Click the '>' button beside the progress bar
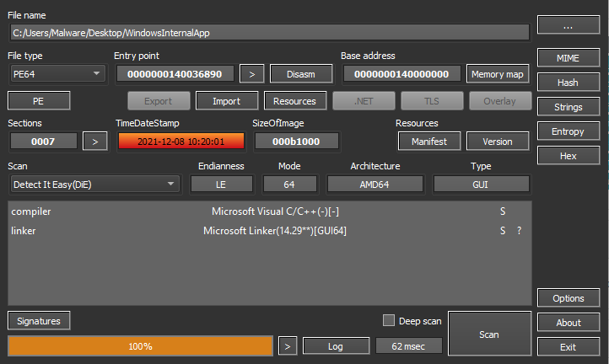This screenshot has height=364, width=609. (288, 346)
